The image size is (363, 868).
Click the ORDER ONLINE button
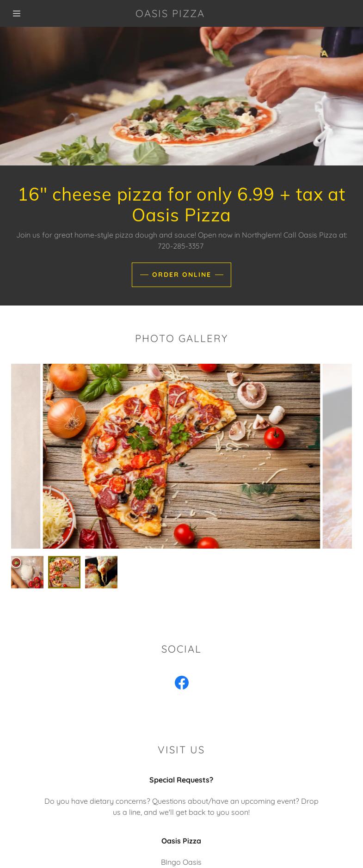(181, 275)
